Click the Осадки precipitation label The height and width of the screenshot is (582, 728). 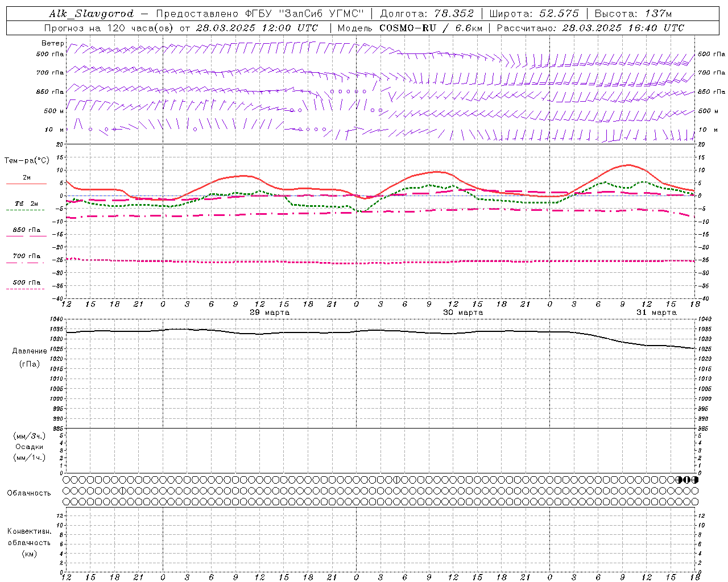[x=29, y=447]
